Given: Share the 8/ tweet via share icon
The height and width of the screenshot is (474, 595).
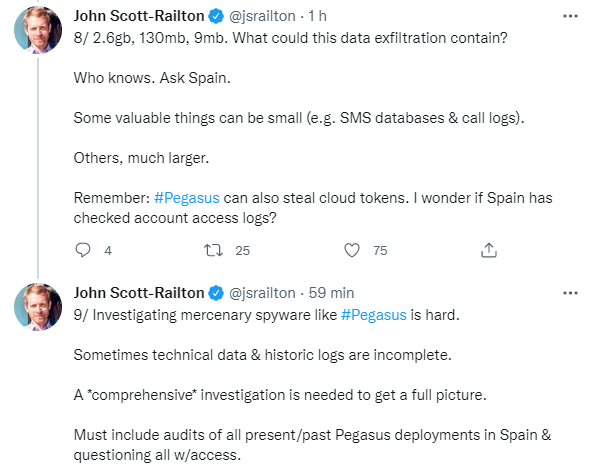Looking at the screenshot, I should 489,250.
